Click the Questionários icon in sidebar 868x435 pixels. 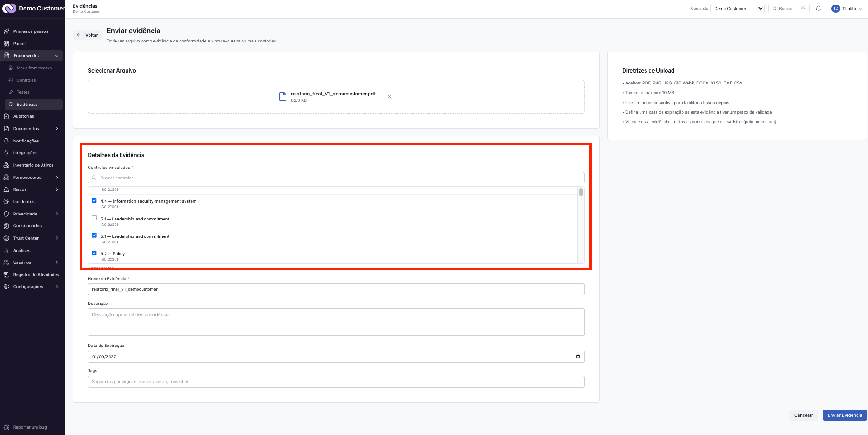[6, 226]
